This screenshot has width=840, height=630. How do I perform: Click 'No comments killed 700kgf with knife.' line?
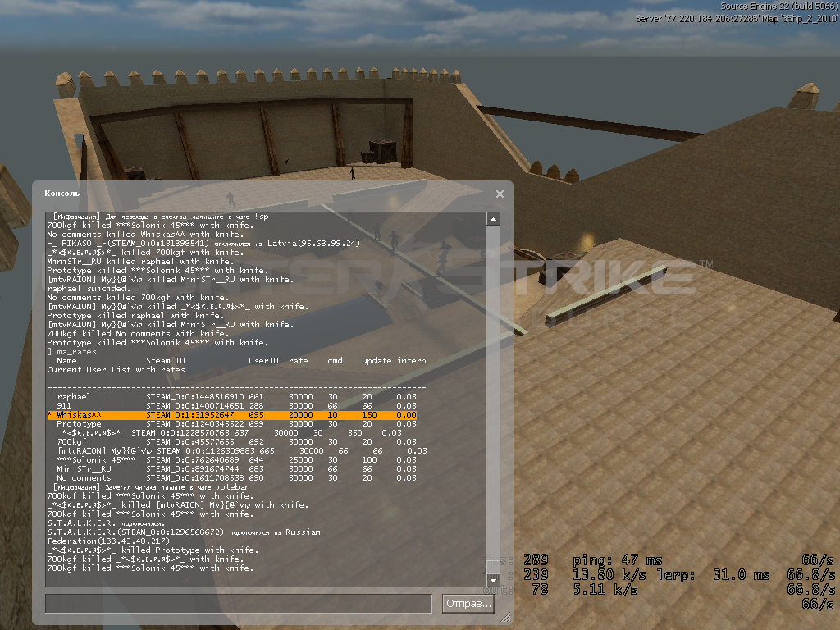coord(138,297)
